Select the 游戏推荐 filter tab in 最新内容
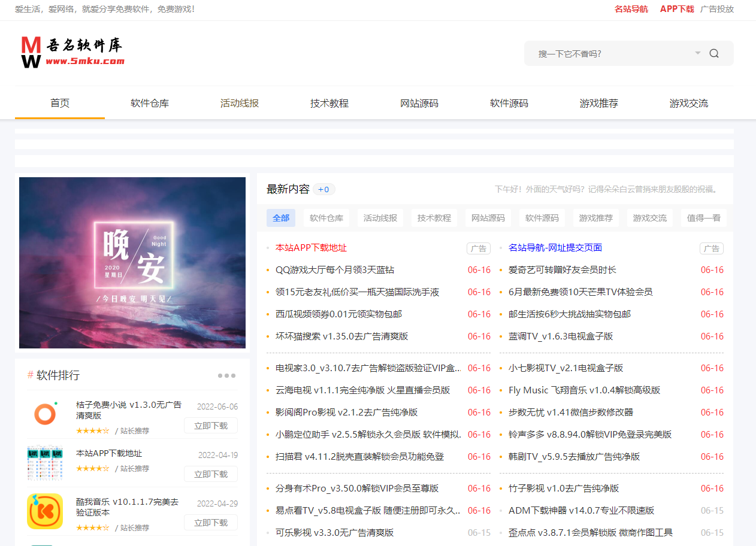756x546 pixels. coord(596,218)
